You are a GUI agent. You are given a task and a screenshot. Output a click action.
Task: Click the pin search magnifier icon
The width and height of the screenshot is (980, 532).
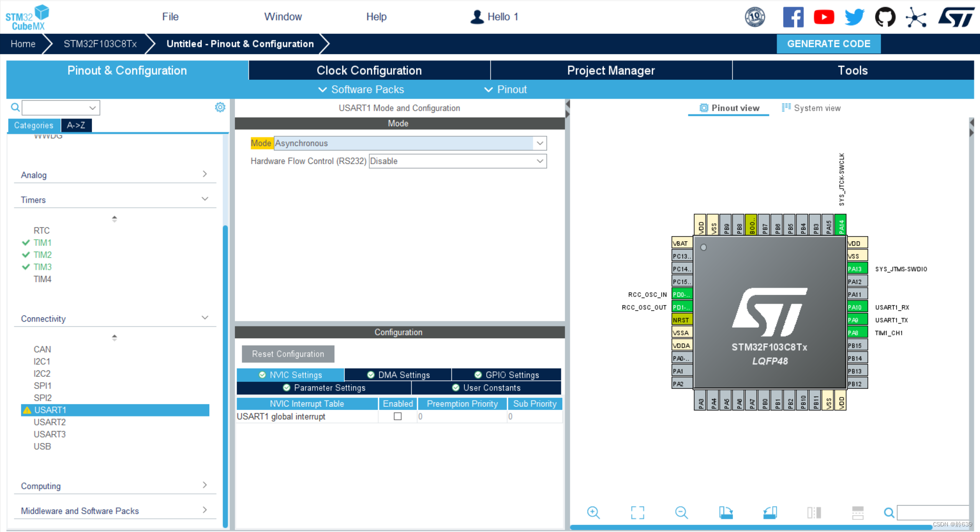tap(889, 513)
